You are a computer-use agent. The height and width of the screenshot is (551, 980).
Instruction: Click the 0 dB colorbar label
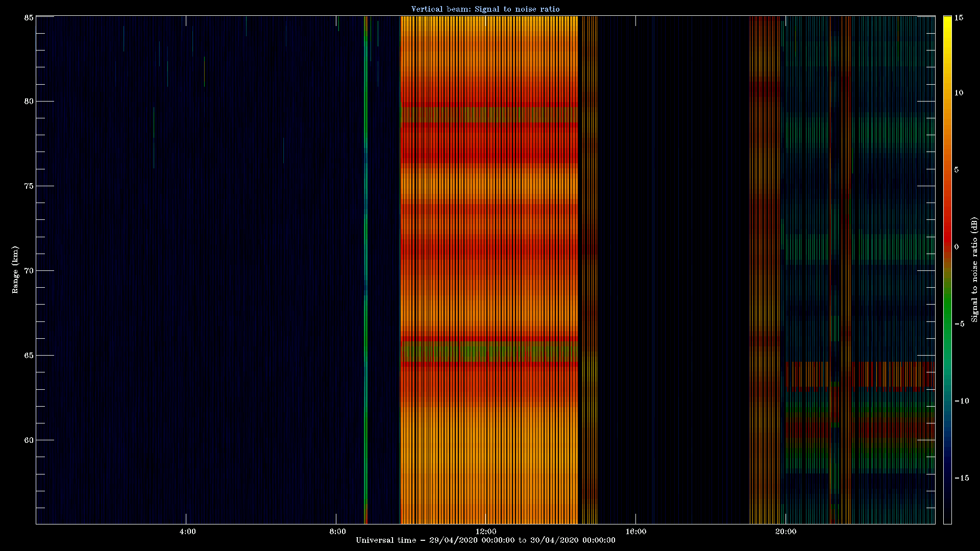[x=957, y=247]
